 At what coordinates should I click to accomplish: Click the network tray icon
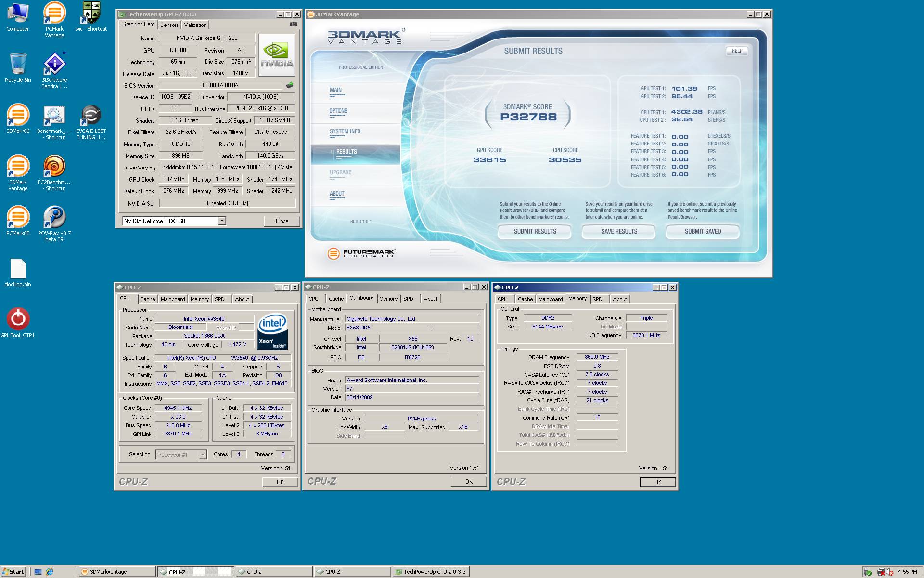(881, 572)
